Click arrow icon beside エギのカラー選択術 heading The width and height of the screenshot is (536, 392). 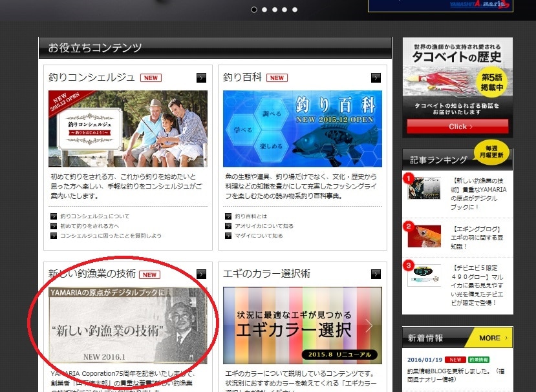(376, 274)
